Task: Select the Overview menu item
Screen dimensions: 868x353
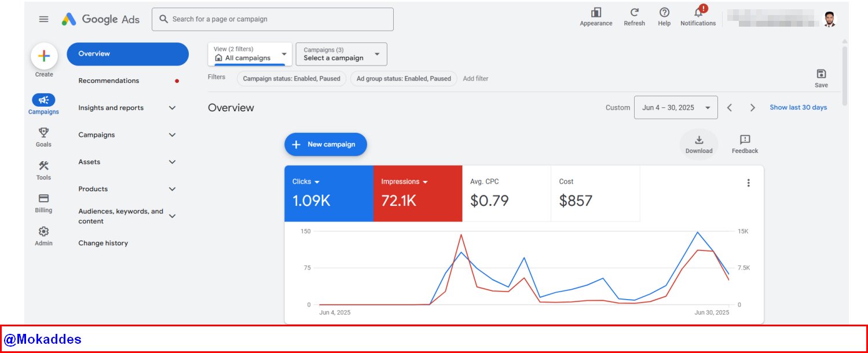Action: (x=128, y=54)
